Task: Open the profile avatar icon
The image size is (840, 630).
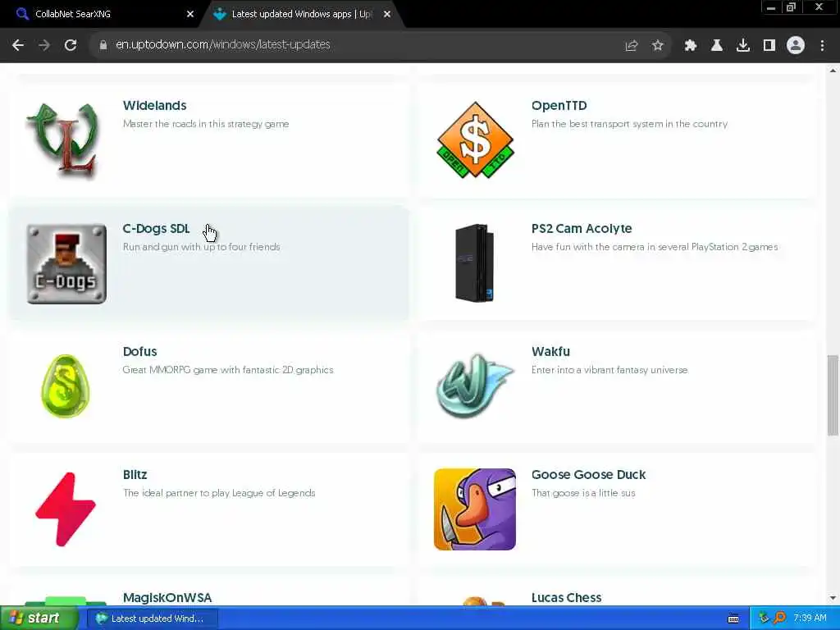Action: coord(796,46)
